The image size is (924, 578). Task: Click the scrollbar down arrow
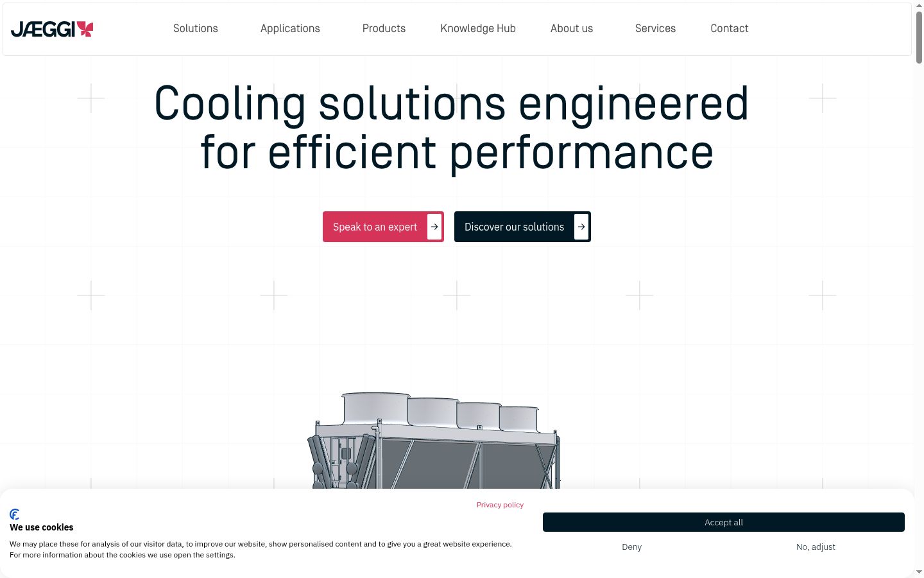(x=919, y=572)
